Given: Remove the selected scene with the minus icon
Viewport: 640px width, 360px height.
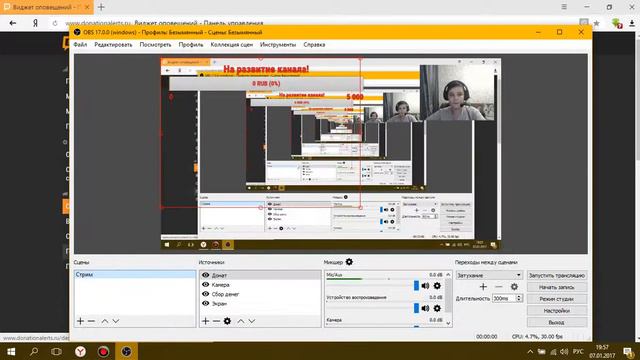Looking at the screenshot, I should pyautogui.click(x=91, y=321).
